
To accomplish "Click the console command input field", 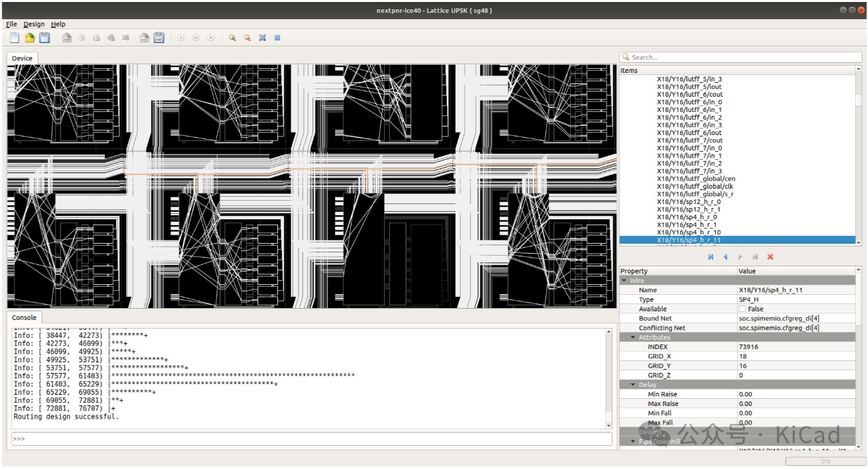I will [311, 439].
